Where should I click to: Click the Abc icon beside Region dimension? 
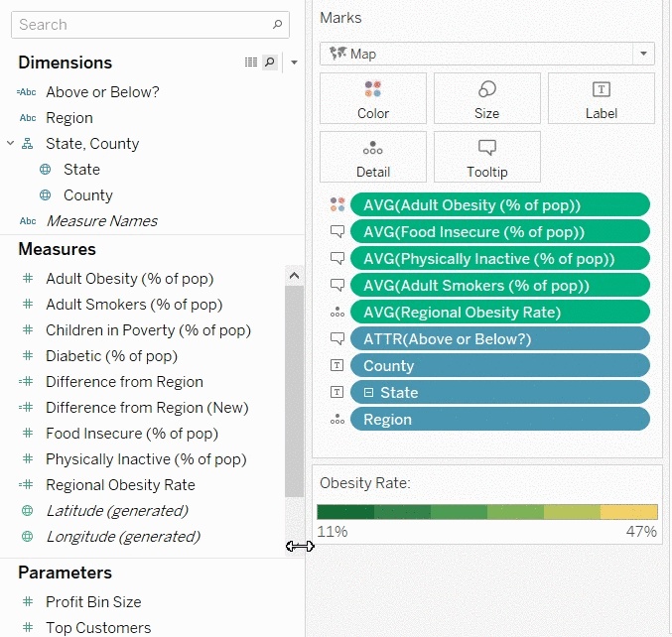[x=28, y=118]
